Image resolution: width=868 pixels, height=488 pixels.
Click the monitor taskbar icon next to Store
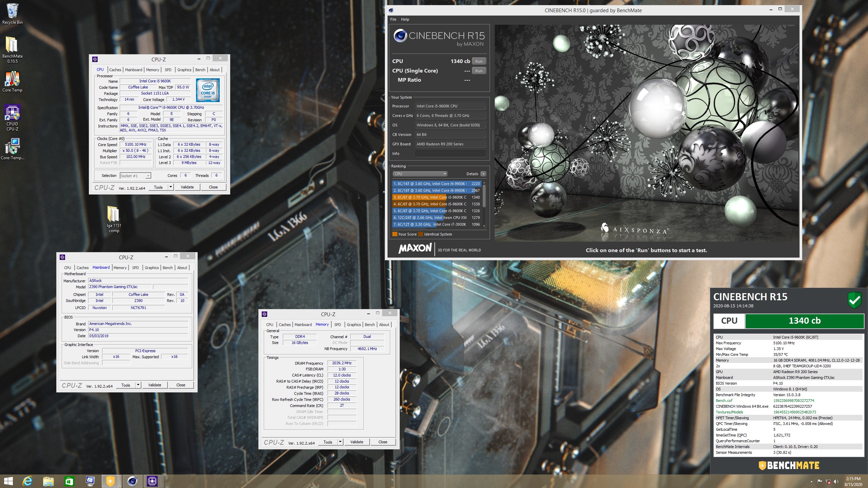(x=90, y=481)
